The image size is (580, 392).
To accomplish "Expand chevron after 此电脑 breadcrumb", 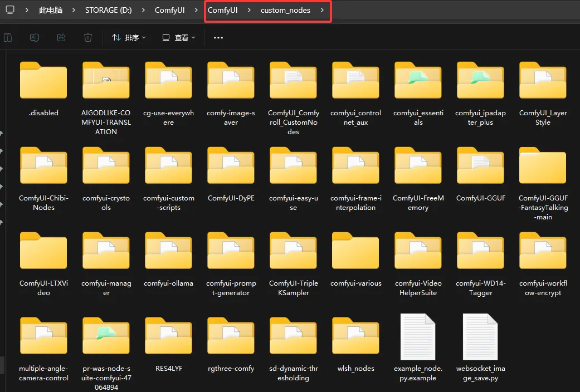I will pyautogui.click(x=74, y=11).
